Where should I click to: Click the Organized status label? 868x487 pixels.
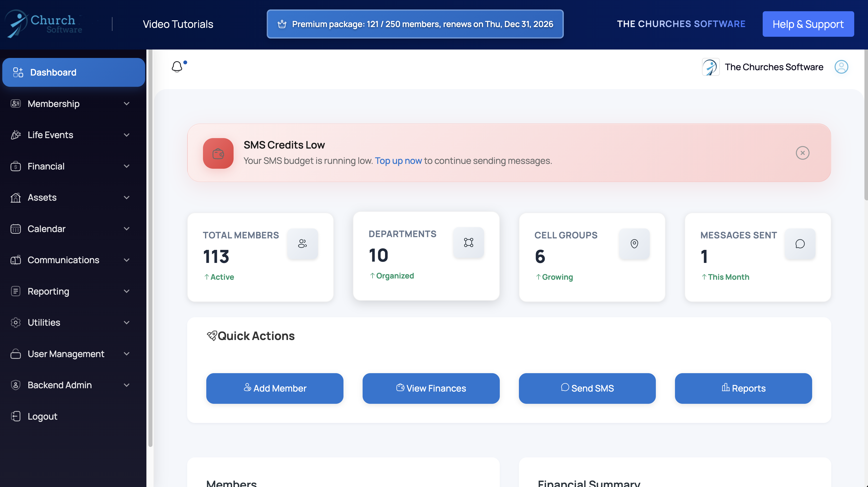click(395, 276)
